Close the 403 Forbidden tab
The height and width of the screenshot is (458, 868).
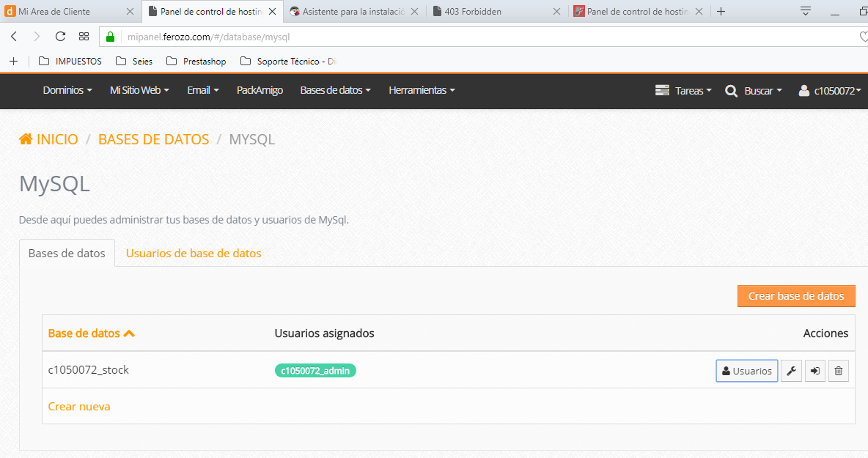(x=556, y=11)
